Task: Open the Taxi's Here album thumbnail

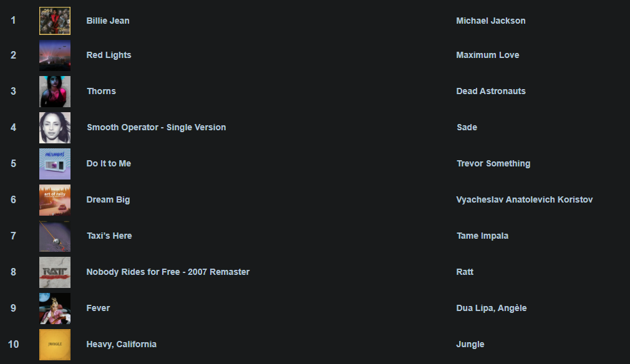Action: [55, 236]
